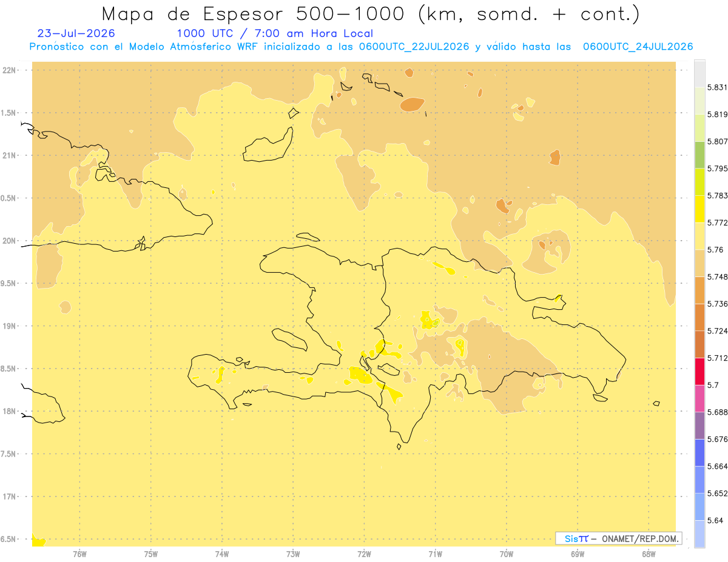Click the 19N latitude label
Screen dimensions: 728x562
(x=9, y=326)
